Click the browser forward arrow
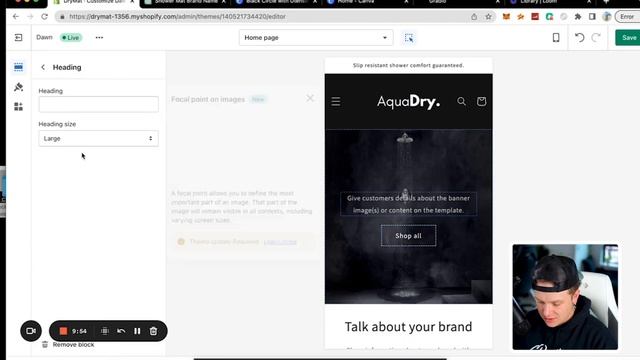Screen dimensions: 640x360 (x=30, y=17)
